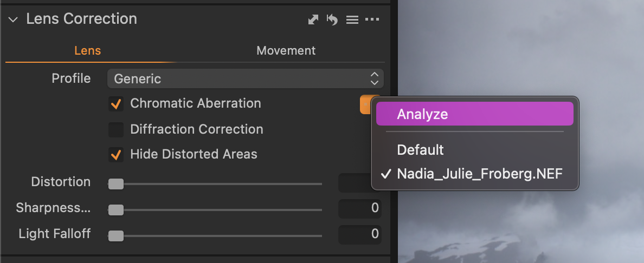Screen dimensions: 644x263
Task: Click the orange Chromatic Aberration action button
Action: [x=365, y=104]
